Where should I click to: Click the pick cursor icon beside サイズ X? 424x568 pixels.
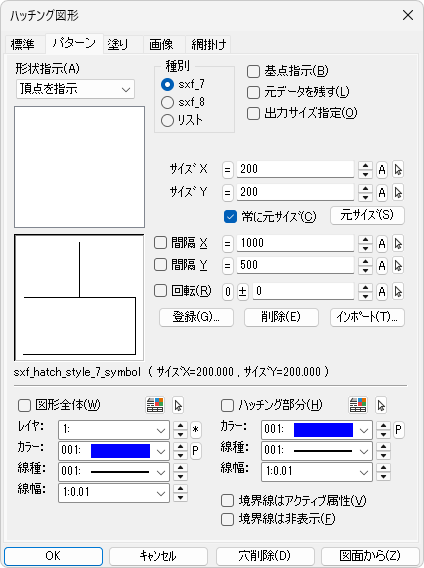tap(398, 170)
